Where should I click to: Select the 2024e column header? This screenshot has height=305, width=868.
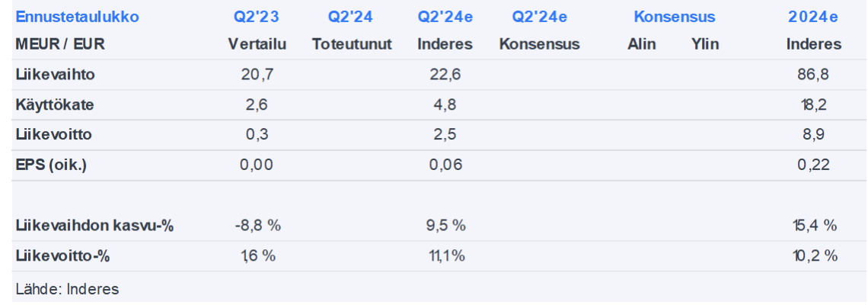[814, 17]
